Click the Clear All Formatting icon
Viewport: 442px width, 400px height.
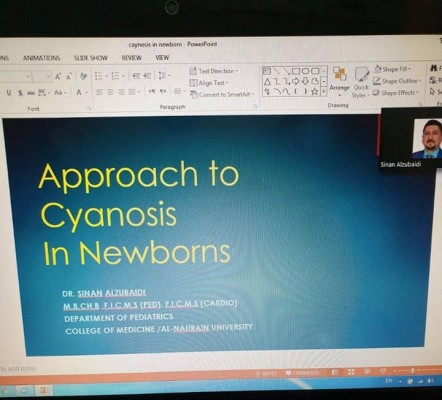83,76
